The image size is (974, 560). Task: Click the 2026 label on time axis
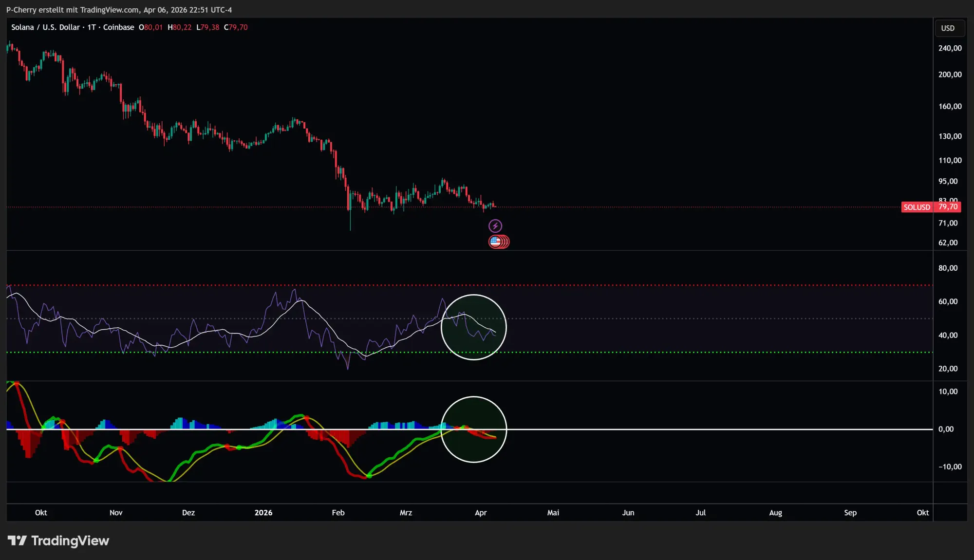pyautogui.click(x=263, y=512)
